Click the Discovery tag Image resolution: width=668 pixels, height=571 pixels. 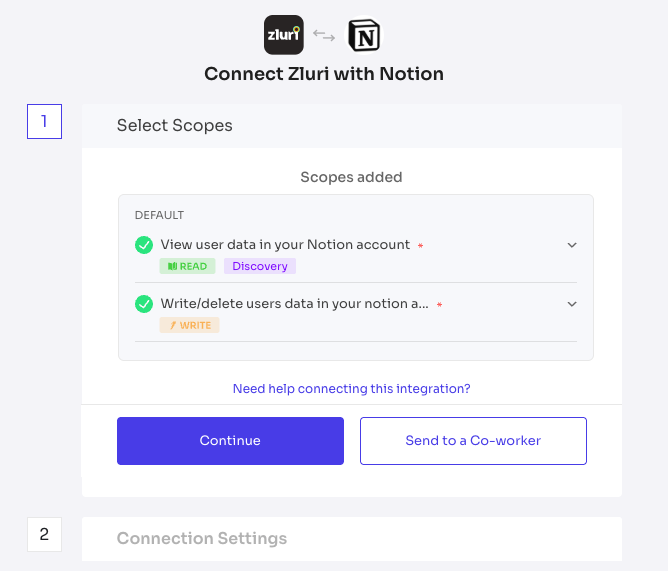tap(260, 266)
